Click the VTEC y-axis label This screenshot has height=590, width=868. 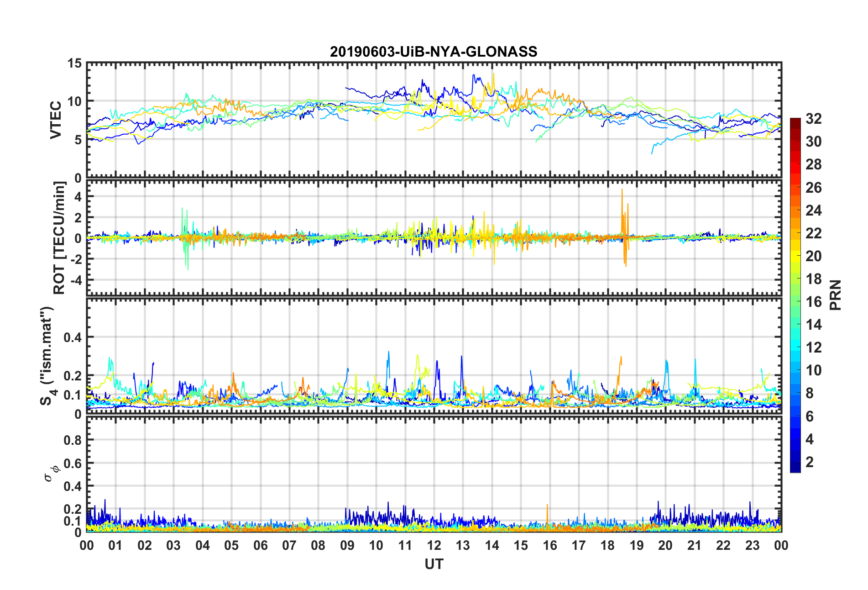pos(56,120)
